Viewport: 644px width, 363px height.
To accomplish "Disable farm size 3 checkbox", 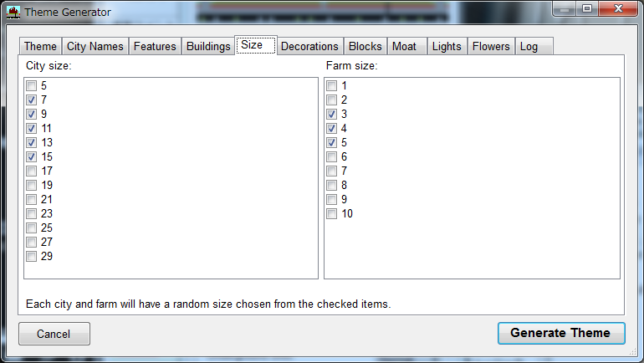I will click(331, 115).
